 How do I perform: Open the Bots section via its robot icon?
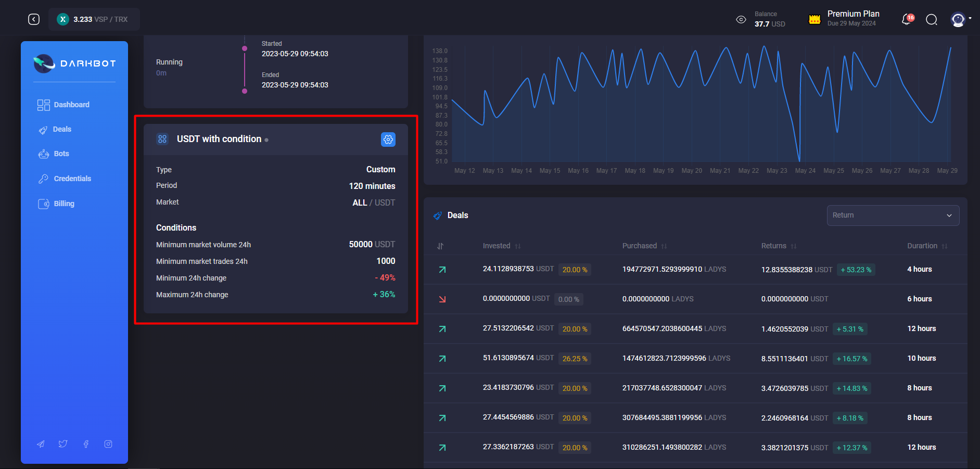(43, 154)
